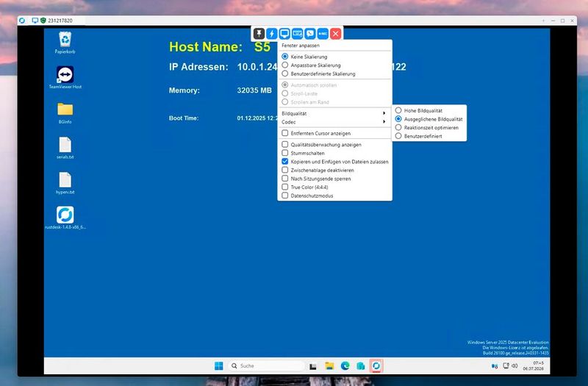The height and width of the screenshot is (386, 588).
Task: Open the teal stacked-boxes app in the taskbar
Action: 361,365
